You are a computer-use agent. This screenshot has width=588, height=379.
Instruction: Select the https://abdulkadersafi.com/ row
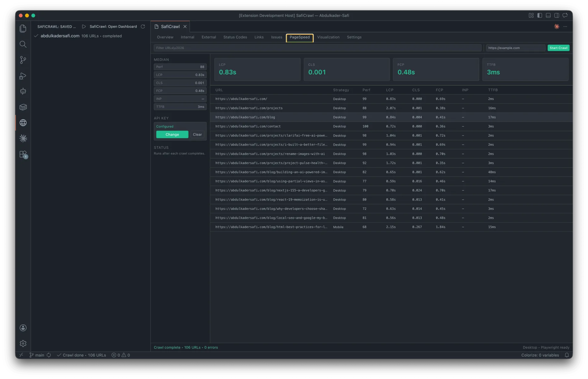pos(391,99)
